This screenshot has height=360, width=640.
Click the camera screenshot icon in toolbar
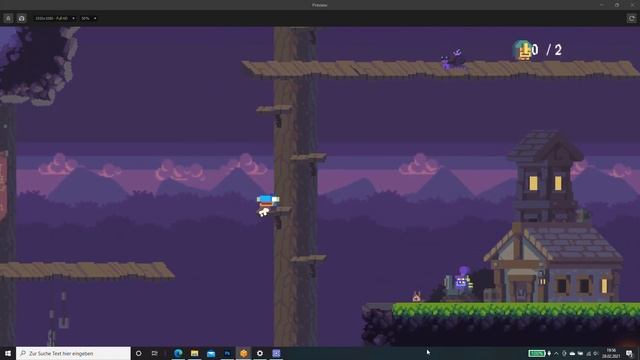point(22,18)
